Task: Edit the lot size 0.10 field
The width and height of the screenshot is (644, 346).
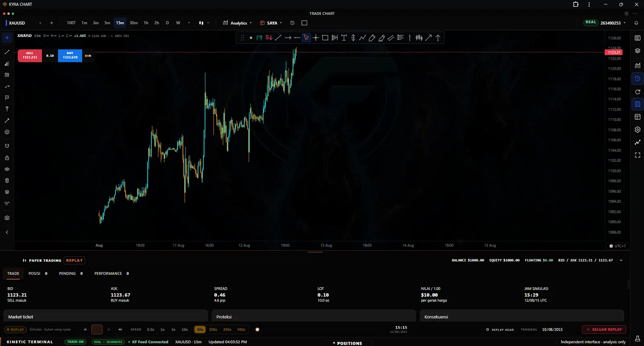Action: click(50, 56)
